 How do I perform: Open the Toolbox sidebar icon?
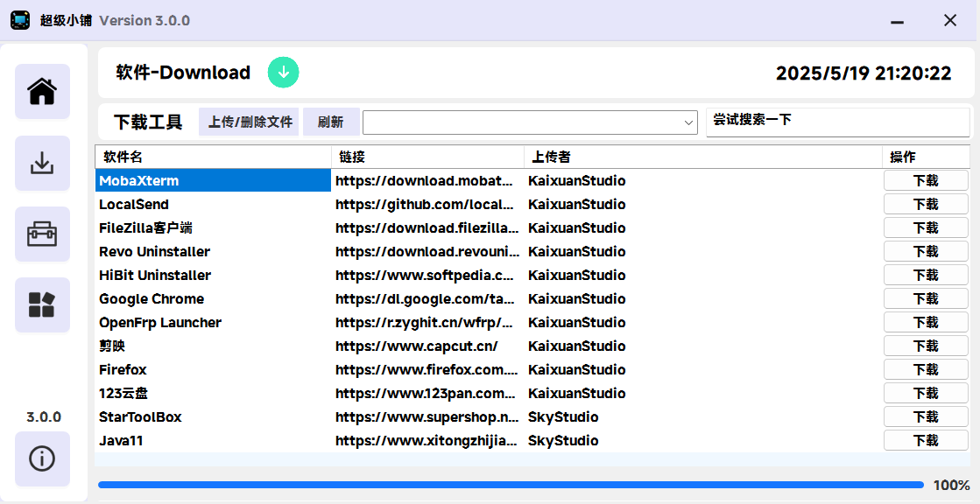pos(43,234)
